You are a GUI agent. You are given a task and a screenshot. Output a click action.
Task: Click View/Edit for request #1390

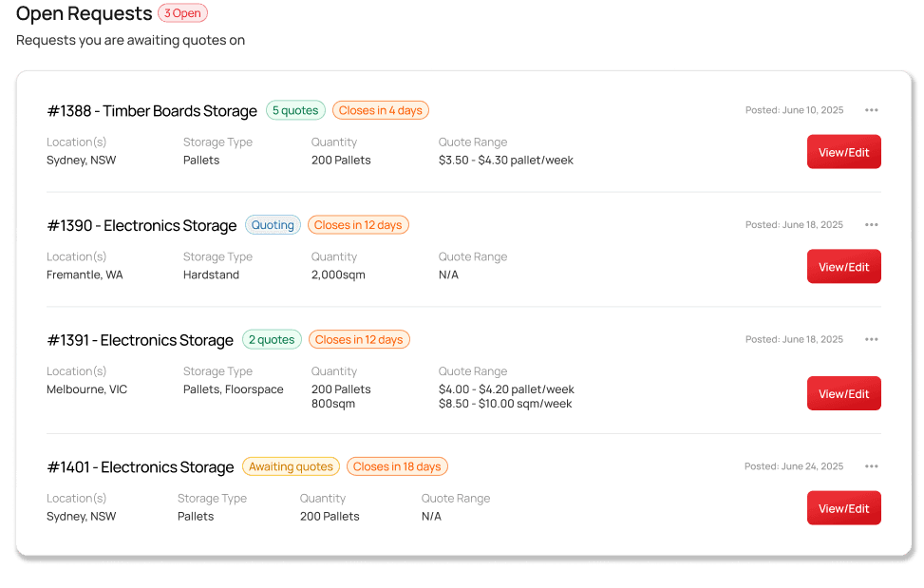point(844,267)
